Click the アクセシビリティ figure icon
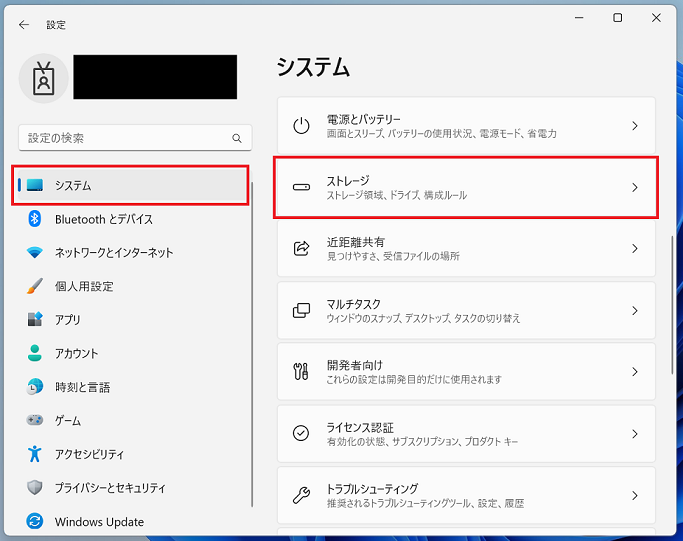 pos(35,454)
